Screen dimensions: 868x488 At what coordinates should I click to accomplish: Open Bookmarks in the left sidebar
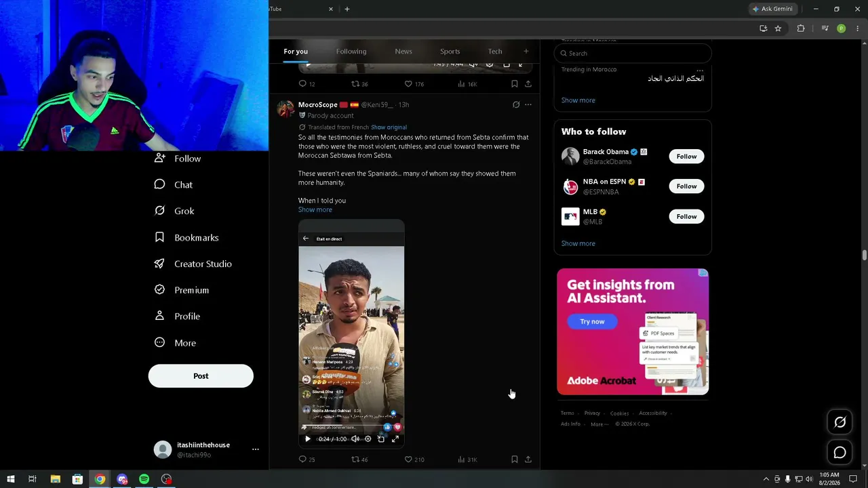coord(186,237)
